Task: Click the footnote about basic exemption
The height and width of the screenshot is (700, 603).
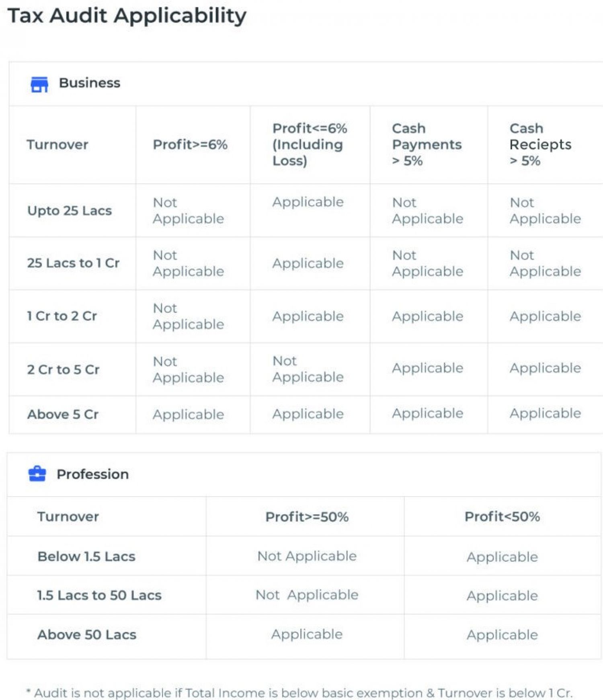Action: 299,693
